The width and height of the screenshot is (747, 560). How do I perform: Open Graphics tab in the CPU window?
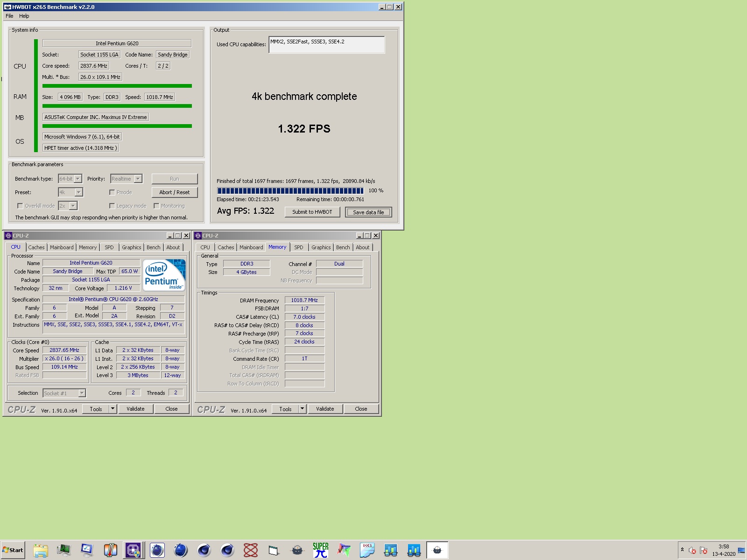[x=132, y=247]
